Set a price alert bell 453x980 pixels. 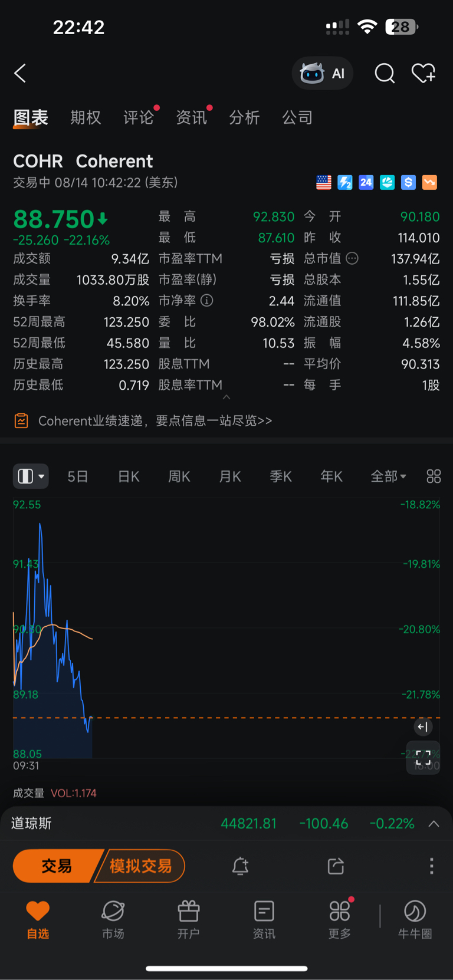tap(240, 866)
